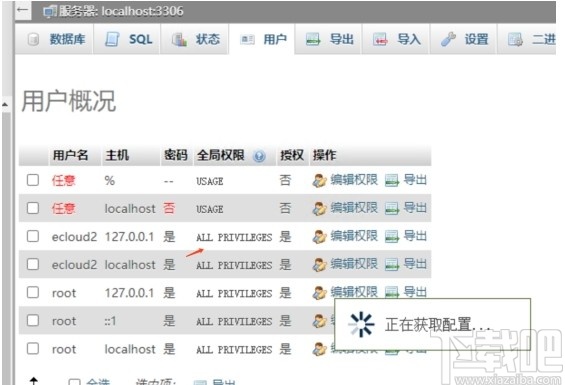Image resolution: width=565 pixels, height=385 pixels.
Task: Click export icon in 任意 % row
Action: click(x=392, y=180)
